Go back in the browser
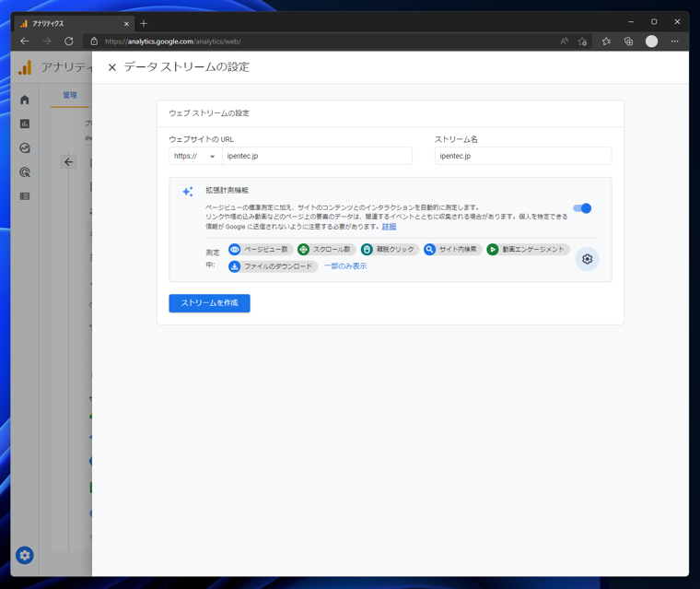This screenshot has width=700, height=589. click(25, 41)
